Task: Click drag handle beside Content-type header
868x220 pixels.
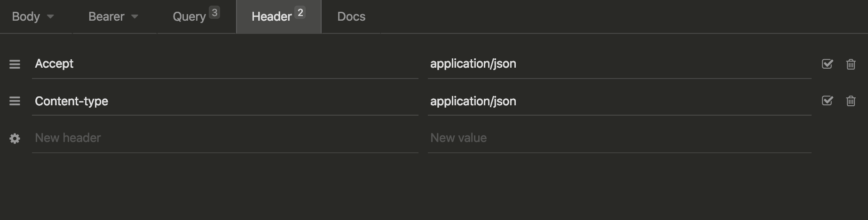Action: tap(15, 101)
